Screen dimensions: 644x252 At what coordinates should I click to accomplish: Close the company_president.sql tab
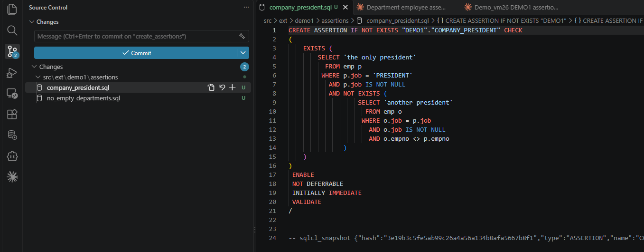pyautogui.click(x=345, y=7)
